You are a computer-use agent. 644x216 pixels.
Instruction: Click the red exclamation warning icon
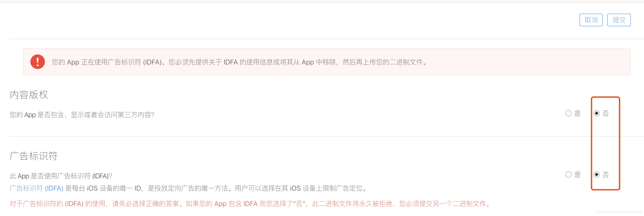(x=37, y=61)
